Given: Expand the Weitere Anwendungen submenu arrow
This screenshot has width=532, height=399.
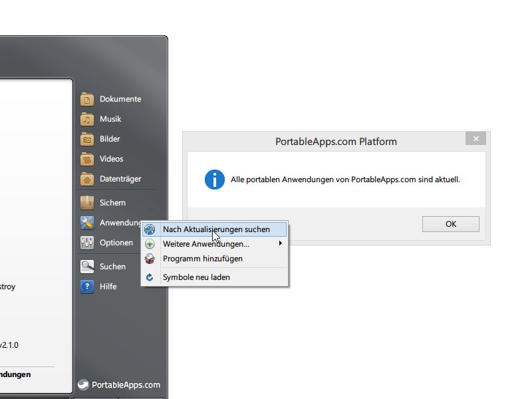Looking at the screenshot, I should coord(280,243).
